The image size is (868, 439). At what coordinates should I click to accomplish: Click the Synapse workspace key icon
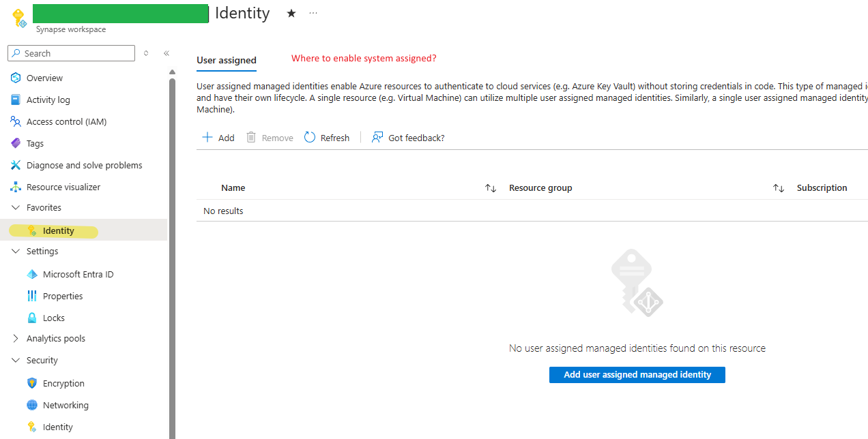19,18
